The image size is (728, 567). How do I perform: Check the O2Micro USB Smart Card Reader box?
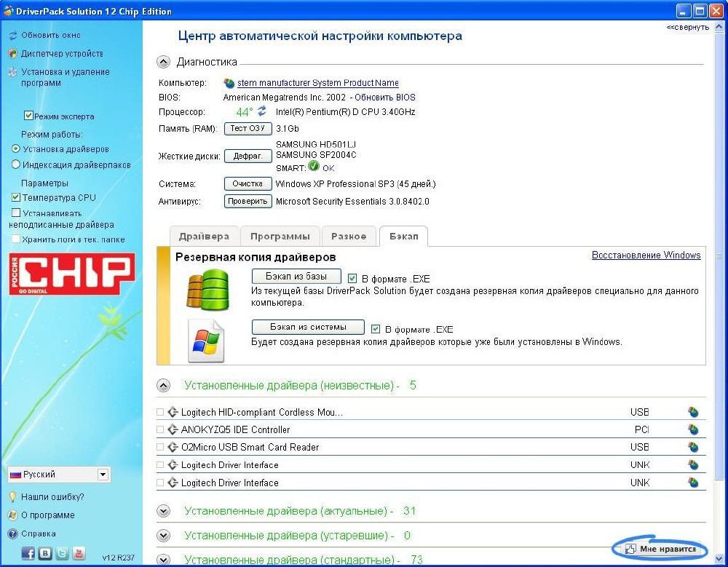(x=160, y=447)
